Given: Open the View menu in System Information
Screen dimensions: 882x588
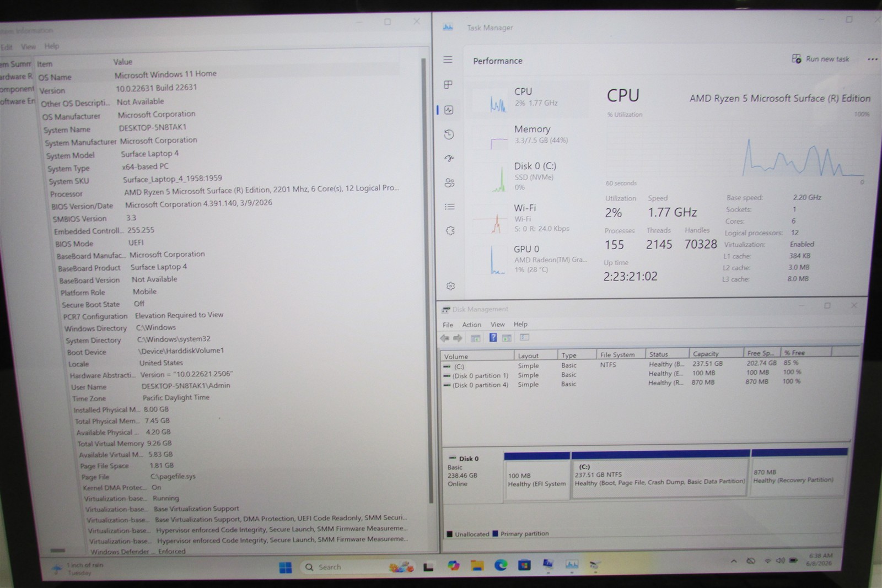Looking at the screenshot, I should [29, 47].
